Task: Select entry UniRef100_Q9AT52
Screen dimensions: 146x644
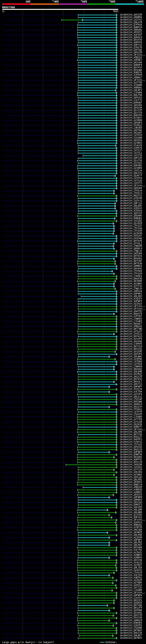Action: coord(131,311)
